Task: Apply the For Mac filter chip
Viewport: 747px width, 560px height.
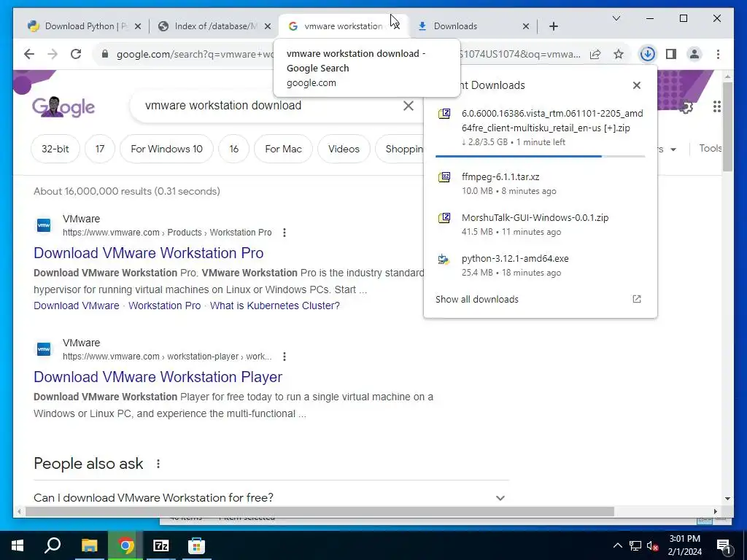Action: 284,149
